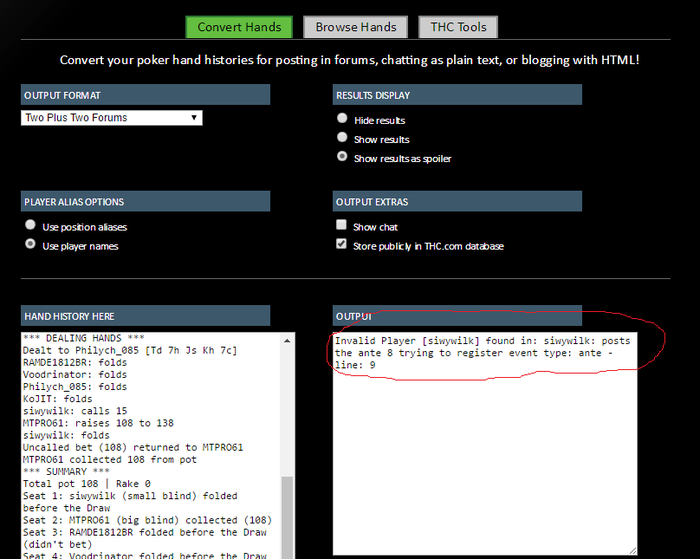Open the THC Tools tab

coord(458,27)
